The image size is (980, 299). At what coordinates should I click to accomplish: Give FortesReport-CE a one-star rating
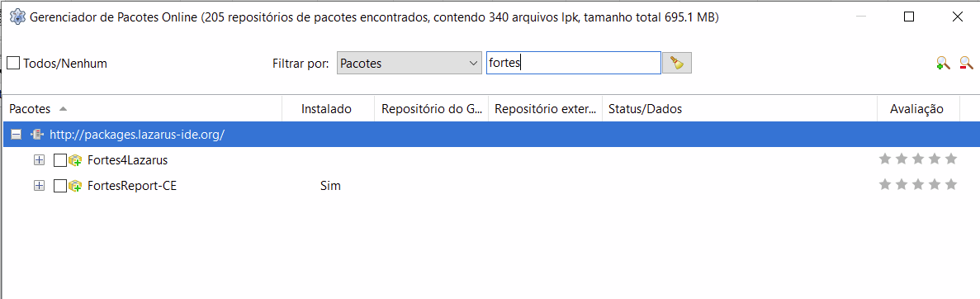coord(884,184)
